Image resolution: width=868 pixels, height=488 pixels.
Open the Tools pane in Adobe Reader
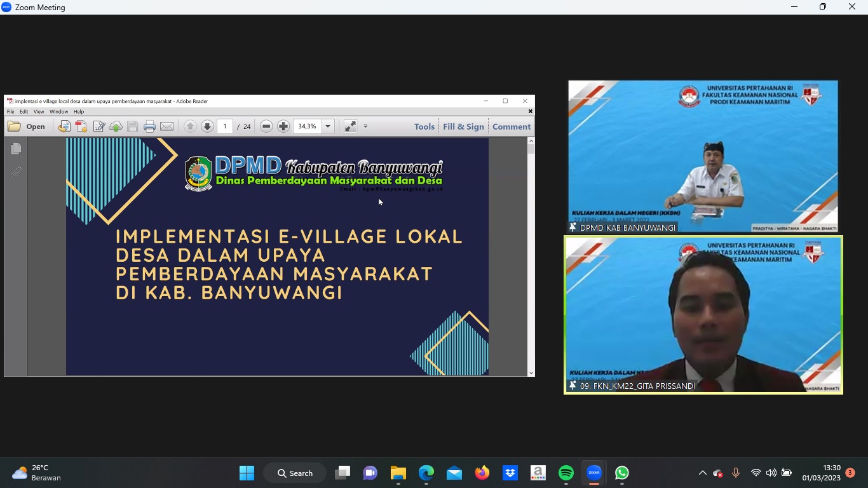click(x=424, y=126)
